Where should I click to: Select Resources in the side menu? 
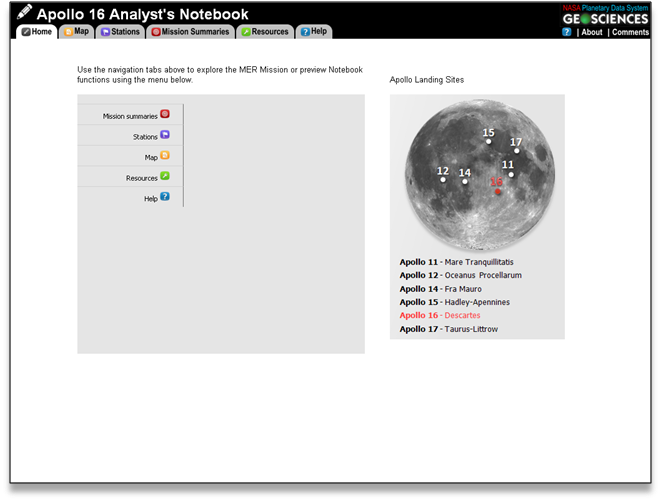coord(142,178)
